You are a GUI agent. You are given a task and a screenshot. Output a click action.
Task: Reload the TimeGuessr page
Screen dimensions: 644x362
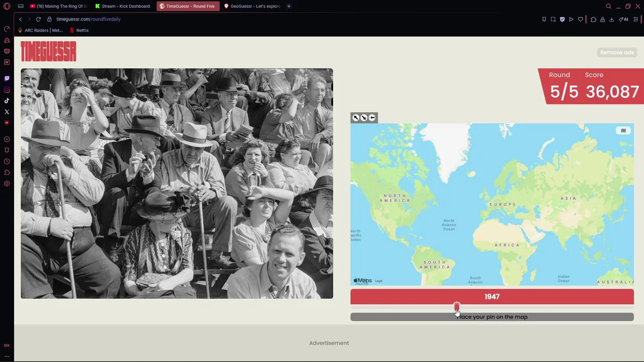pyautogui.click(x=38, y=19)
